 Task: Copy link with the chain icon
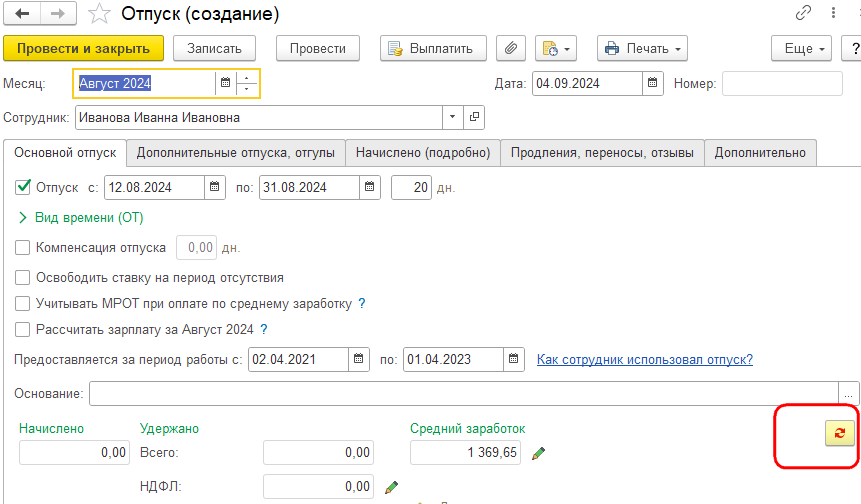pyautogui.click(x=803, y=13)
